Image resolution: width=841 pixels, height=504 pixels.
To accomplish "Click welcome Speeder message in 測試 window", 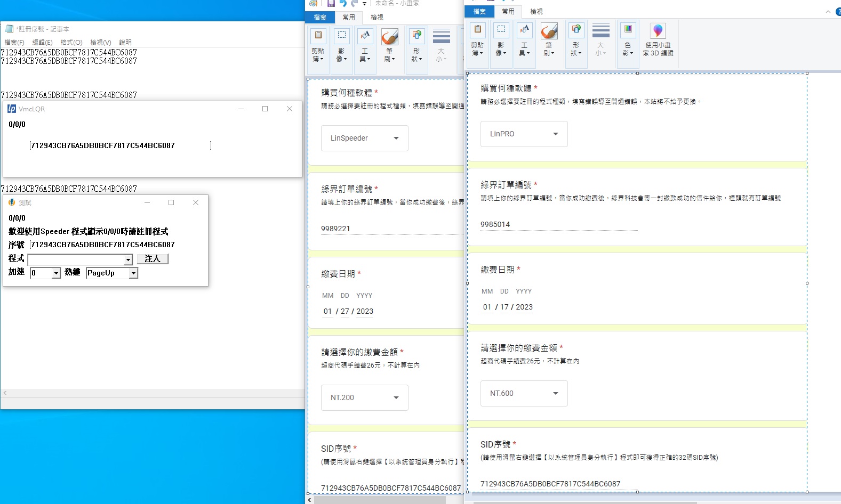I will coord(89,231).
